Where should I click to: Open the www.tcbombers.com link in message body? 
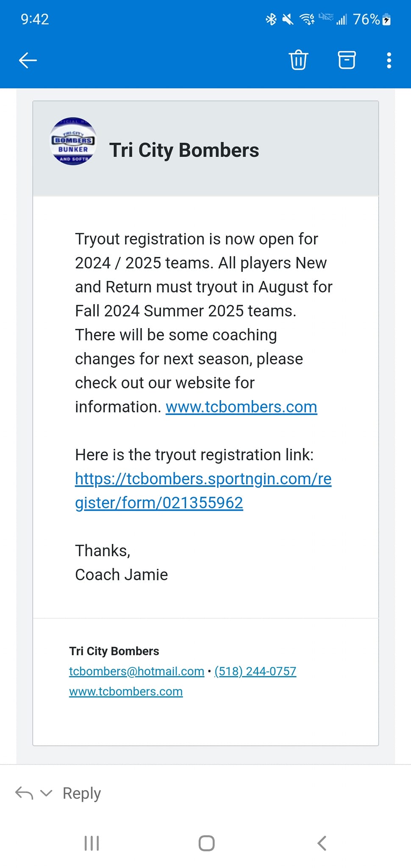[x=241, y=407]
